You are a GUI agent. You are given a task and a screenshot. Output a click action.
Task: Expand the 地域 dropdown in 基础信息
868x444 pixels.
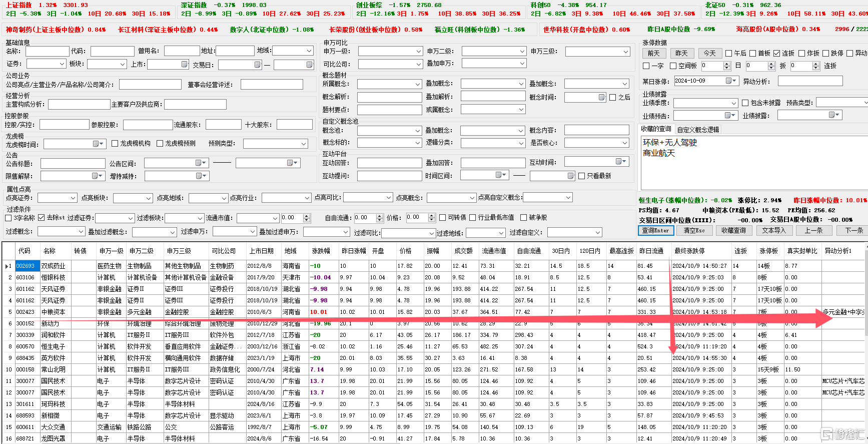pyautogui.click(x=309, y=51)
